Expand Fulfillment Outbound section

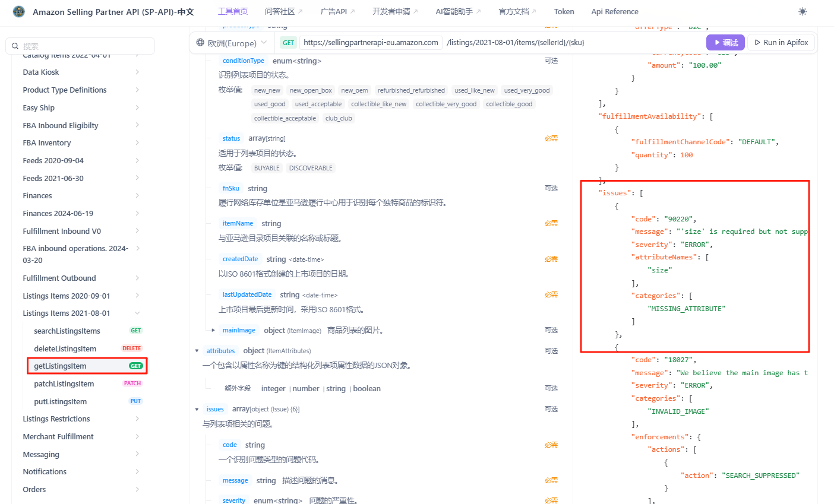click(x=81, y=278)
